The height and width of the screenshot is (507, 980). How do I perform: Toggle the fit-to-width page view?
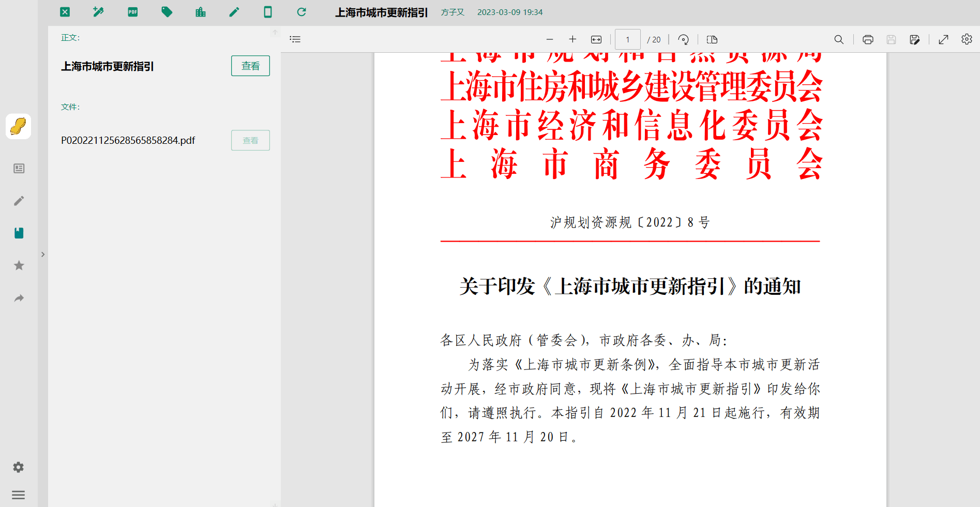click(596, 39)
